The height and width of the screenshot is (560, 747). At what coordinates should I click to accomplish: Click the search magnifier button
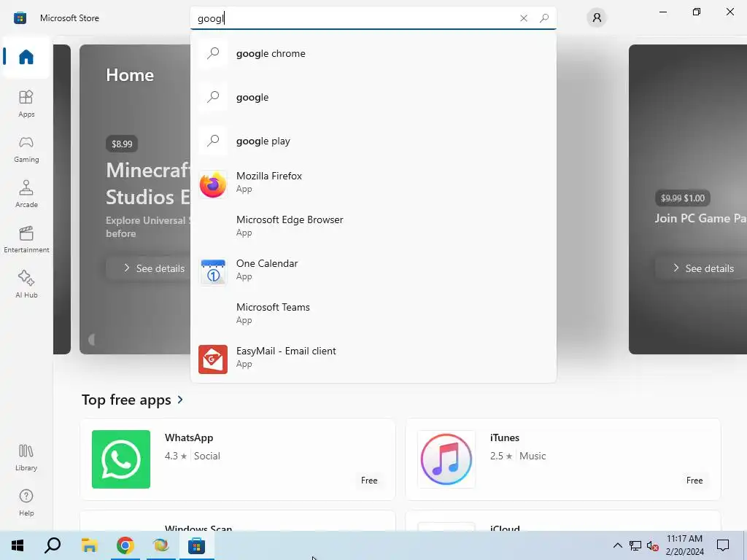pos(544,18)
